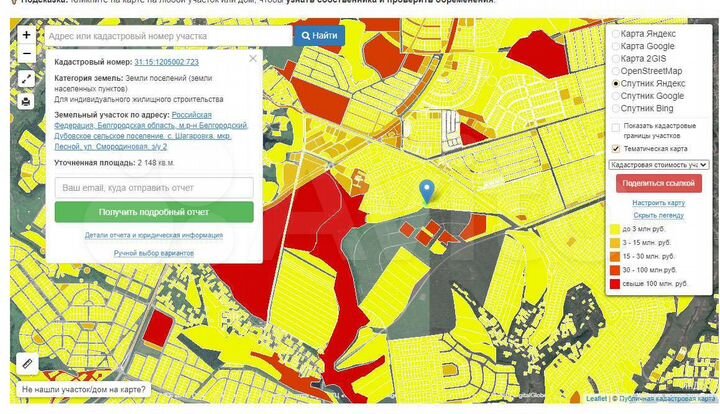Image resolution: width=720 pixels, height=414 pixels.
Task: Select Спутник Яндекс base layer
Action: point(616,84)
